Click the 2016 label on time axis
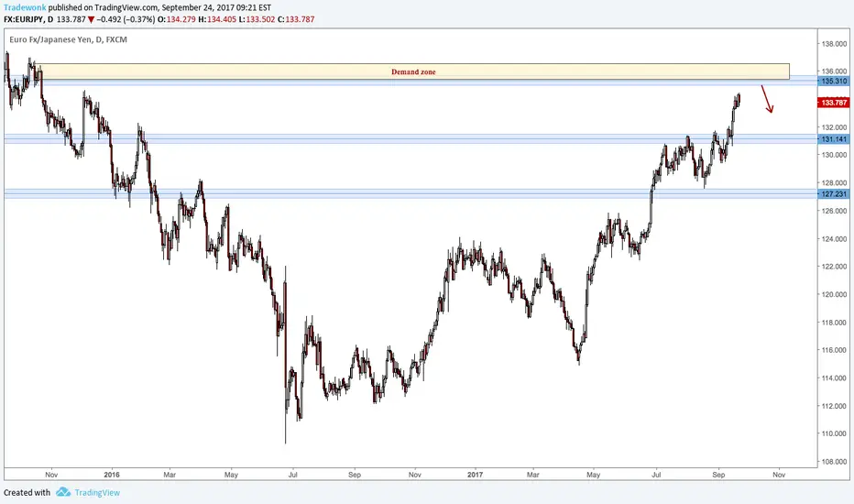854x504 pixels. point(112,475)
